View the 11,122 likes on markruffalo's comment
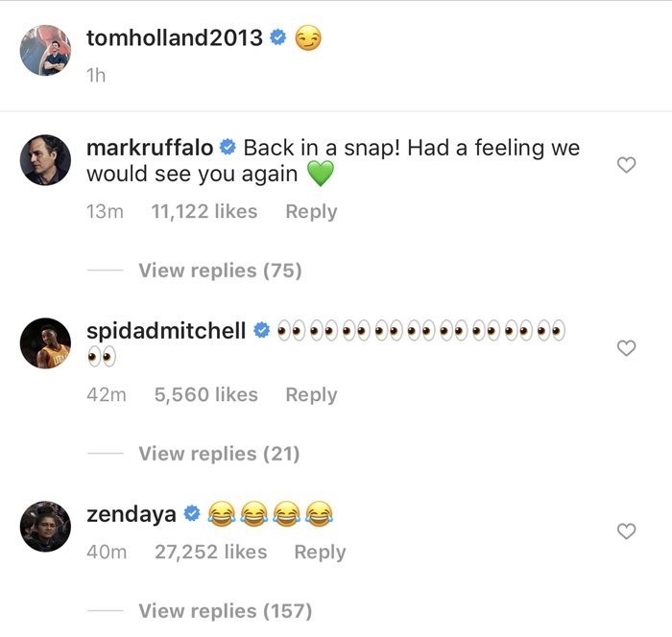Viewport: 672px width, 637px height. pos(204,212)
